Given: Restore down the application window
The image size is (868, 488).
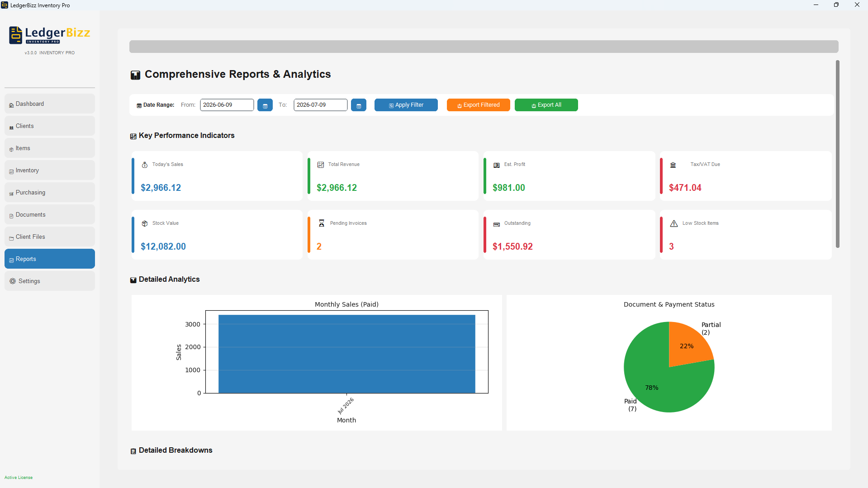Looking at the screenshot, I should tap(836, 5).
